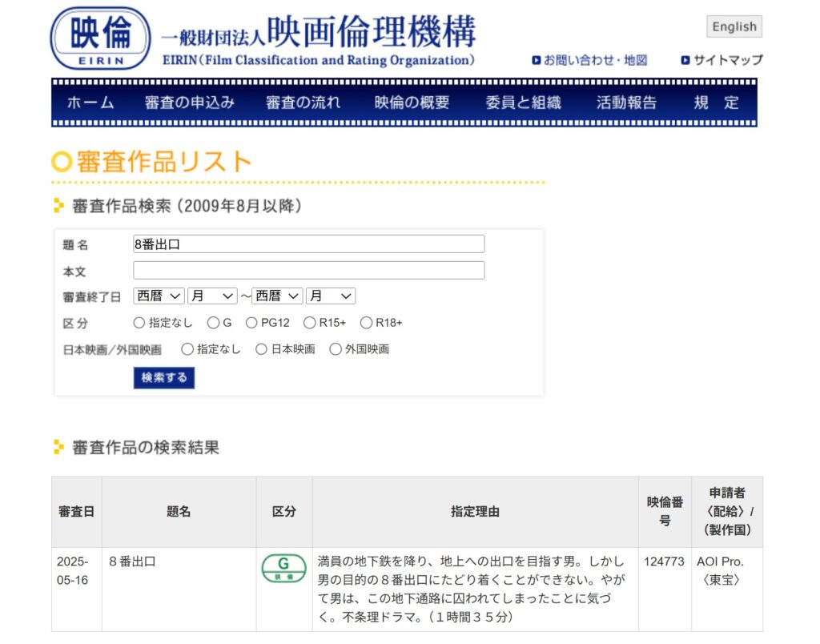Image resolution: width=820 pixels, height=644 pixels.
Task: Click arrow icon beside お問い合わせ・地図
Action: point(536,60)
